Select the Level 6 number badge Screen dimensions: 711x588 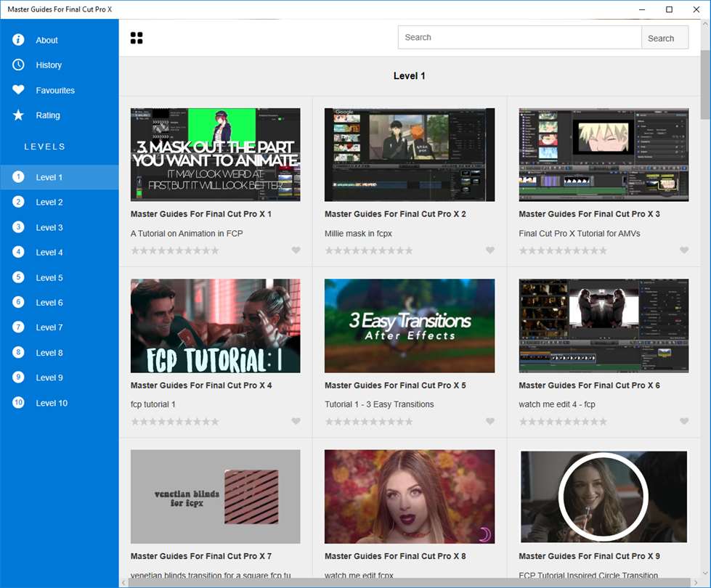[x=18, y=303]
